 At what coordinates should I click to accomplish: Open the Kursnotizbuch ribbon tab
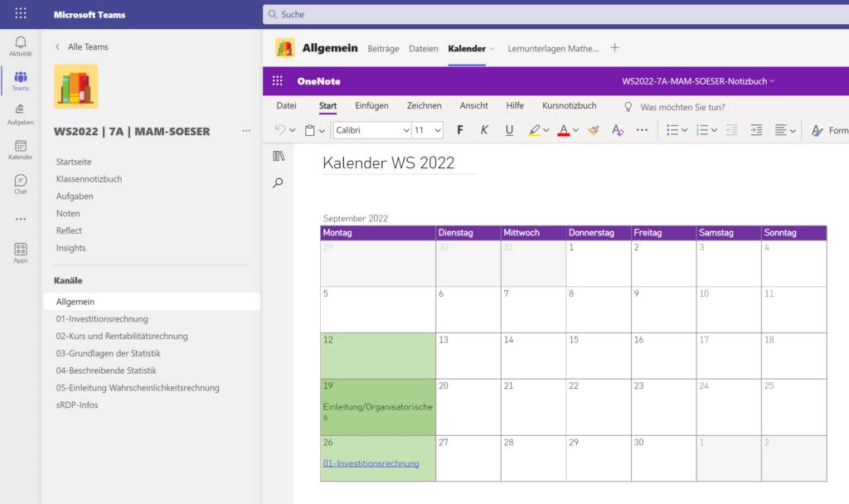point(569,105)
